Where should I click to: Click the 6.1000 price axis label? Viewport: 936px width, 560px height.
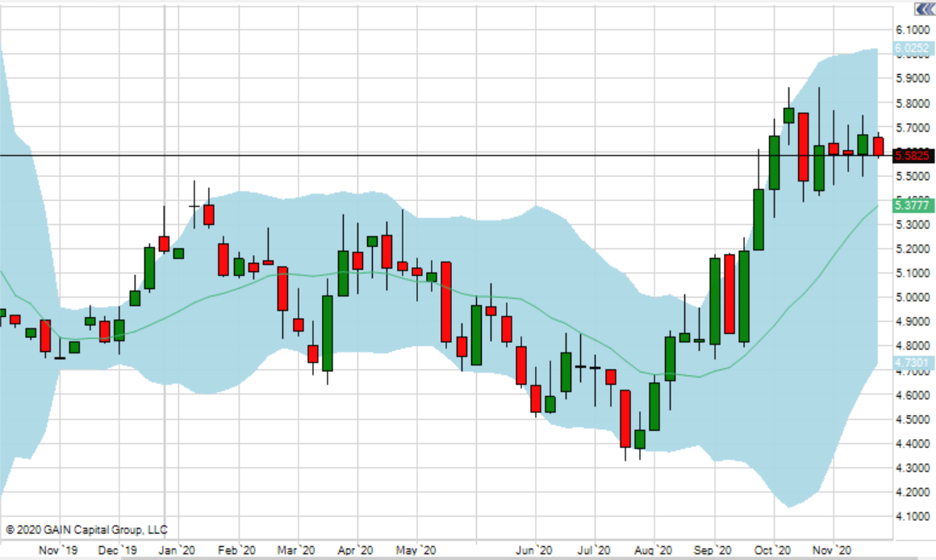click(x=913, y=29)
